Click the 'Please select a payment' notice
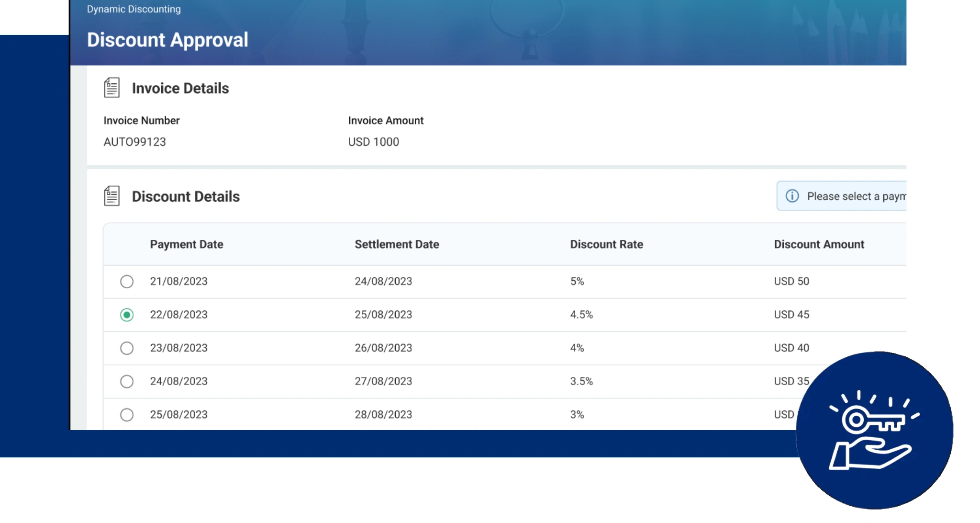980x523 pixels. (856, 196)
